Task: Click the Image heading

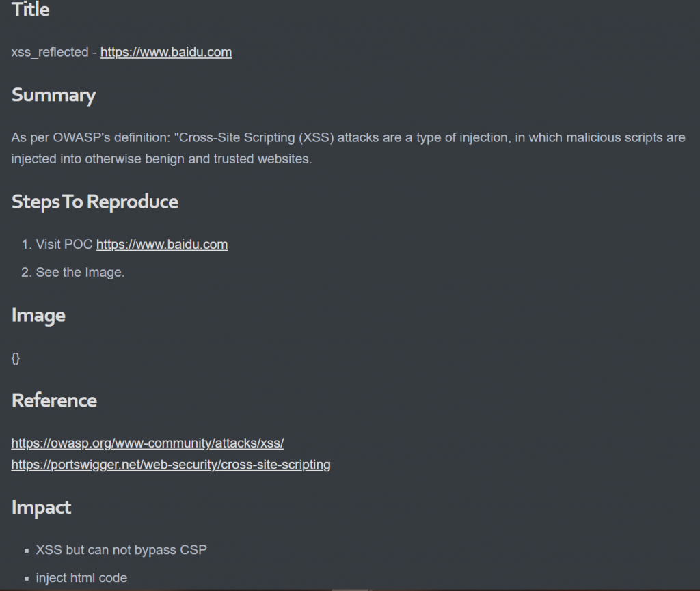Action: pos(38,315)
